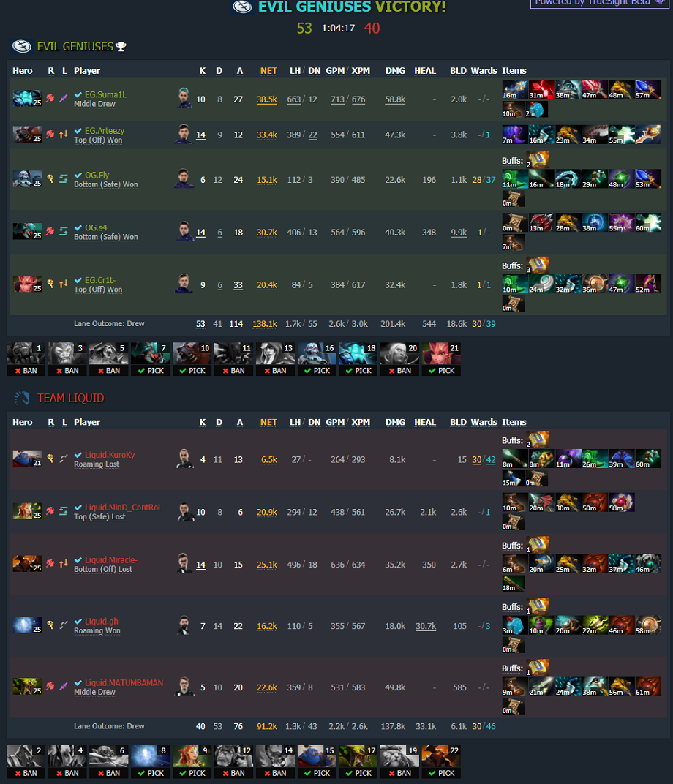Click Liquid.KuroKy's buffs item icon
The height and width of the screenshot is (784, 673).
[538, 440]
